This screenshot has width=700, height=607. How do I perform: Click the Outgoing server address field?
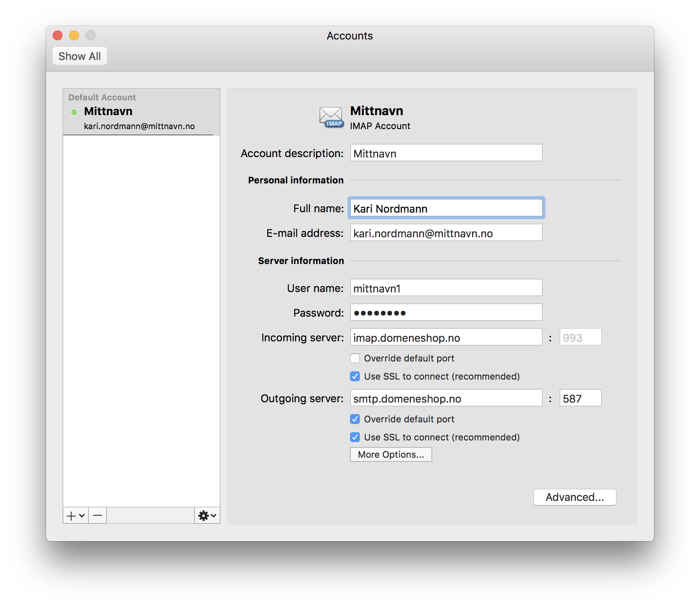coord(446,398)
